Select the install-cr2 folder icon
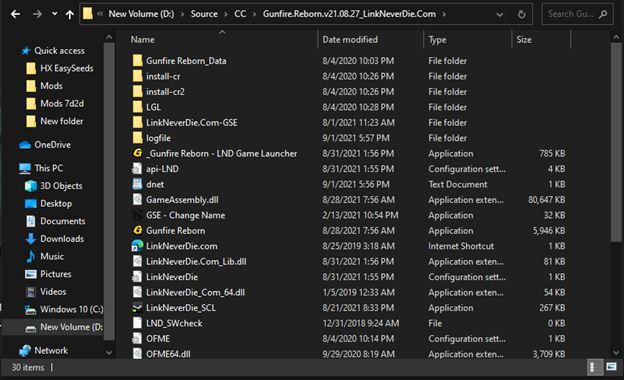 [137, 92]
